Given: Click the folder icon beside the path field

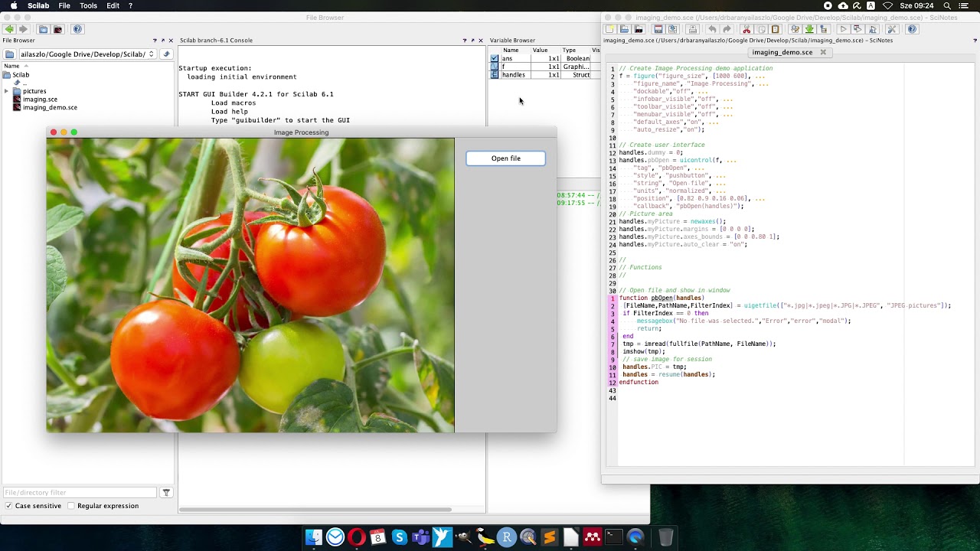Looking at the screenshot, I should click(x=9, y=54).
